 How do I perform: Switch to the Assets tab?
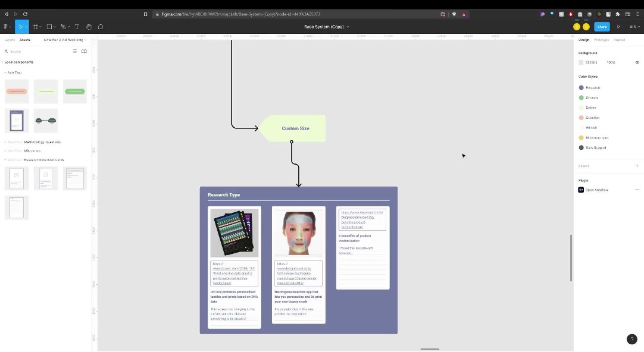(24, 40)
